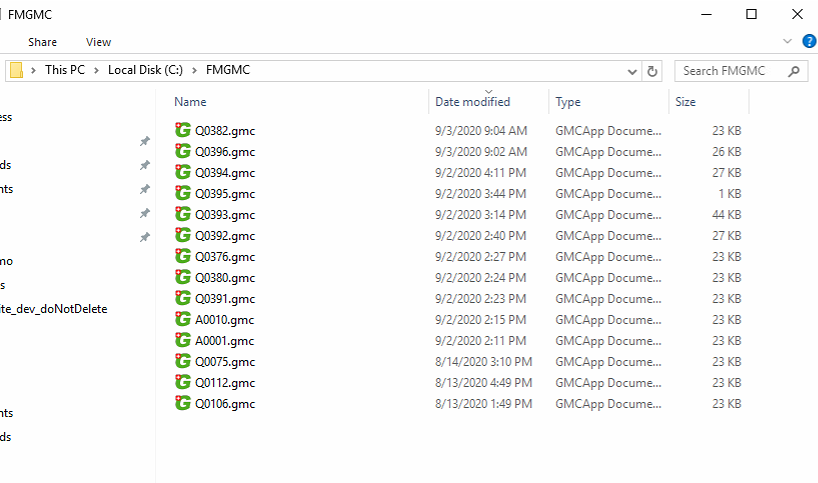Sort files by Size column header

coord(685,102)
